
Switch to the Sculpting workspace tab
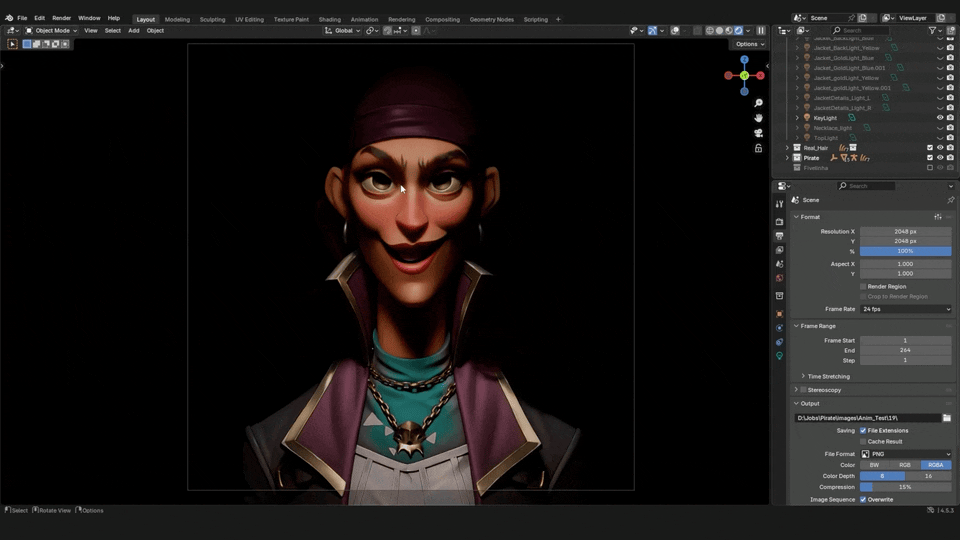(x=212, y=19)
